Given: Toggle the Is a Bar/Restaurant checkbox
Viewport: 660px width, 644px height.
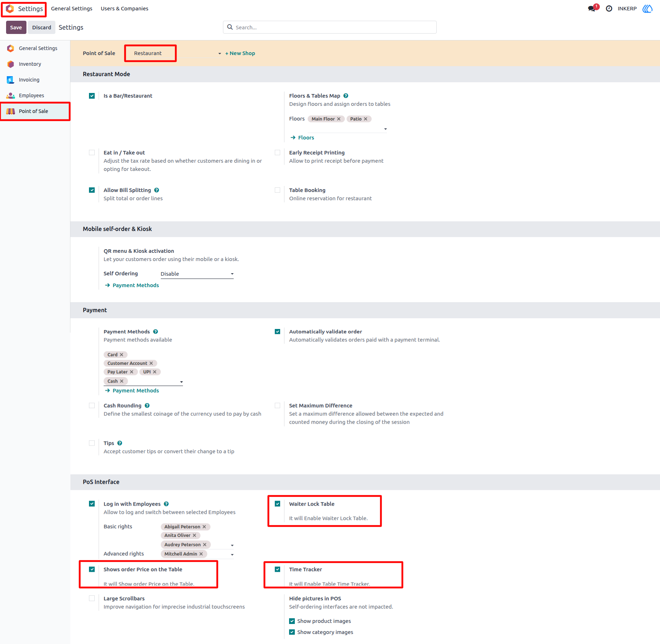Looking at the screenshot, I should [92, 96].
